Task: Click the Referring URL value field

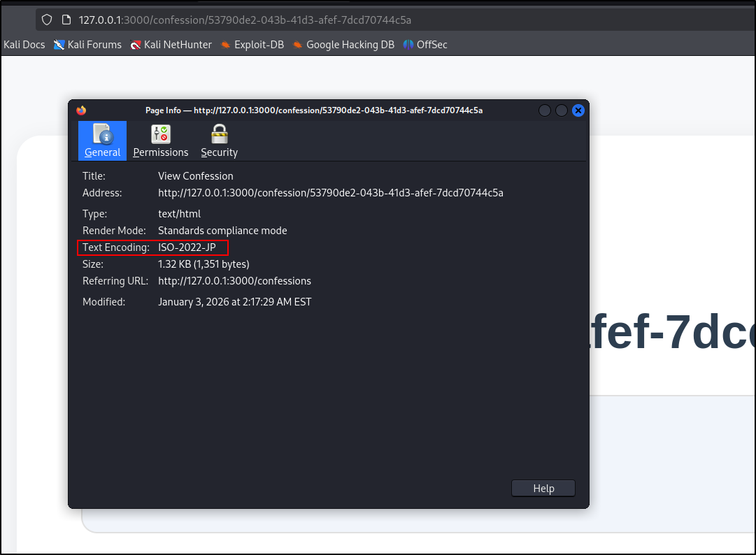Action: 234,281
